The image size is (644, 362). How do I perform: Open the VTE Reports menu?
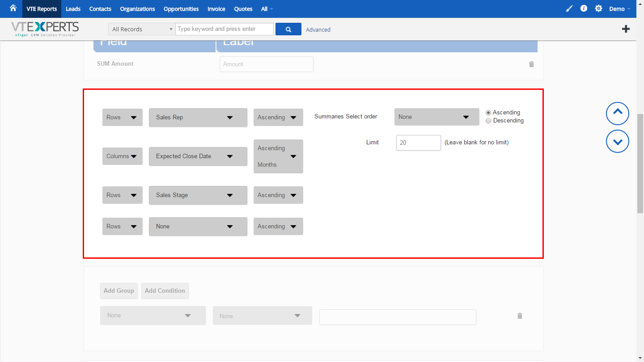point(42,9)
